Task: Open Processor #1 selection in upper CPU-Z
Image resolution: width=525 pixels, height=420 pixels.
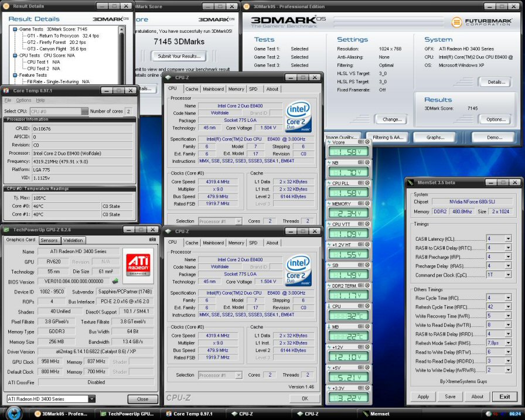Action: pos(238,221)
